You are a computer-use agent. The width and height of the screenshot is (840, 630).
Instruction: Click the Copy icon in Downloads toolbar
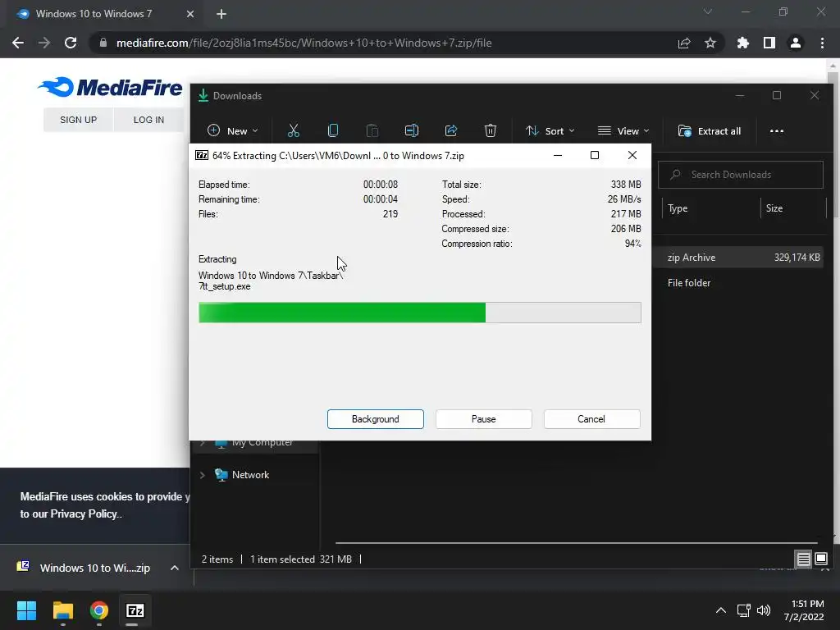pos(333,130)
